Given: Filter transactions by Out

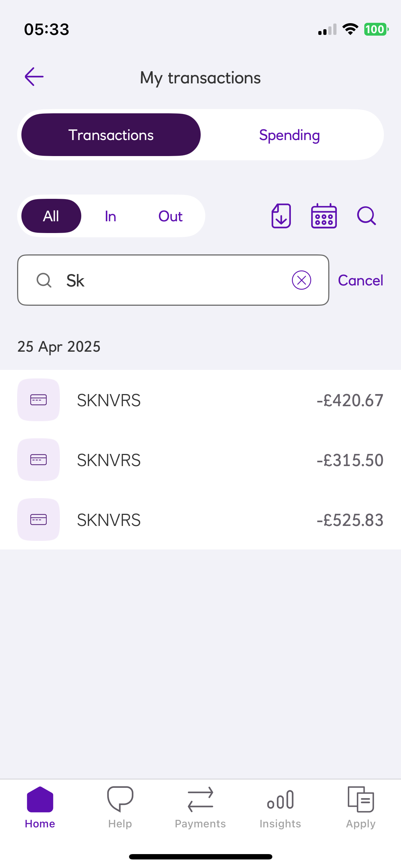Looking at the screenshot, I should point(170,216).
